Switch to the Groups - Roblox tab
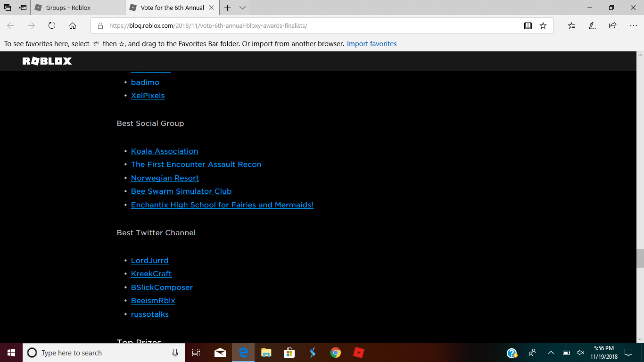Viewport: 644px width, 362px height. pyautogui.click(x=77, y=8)
